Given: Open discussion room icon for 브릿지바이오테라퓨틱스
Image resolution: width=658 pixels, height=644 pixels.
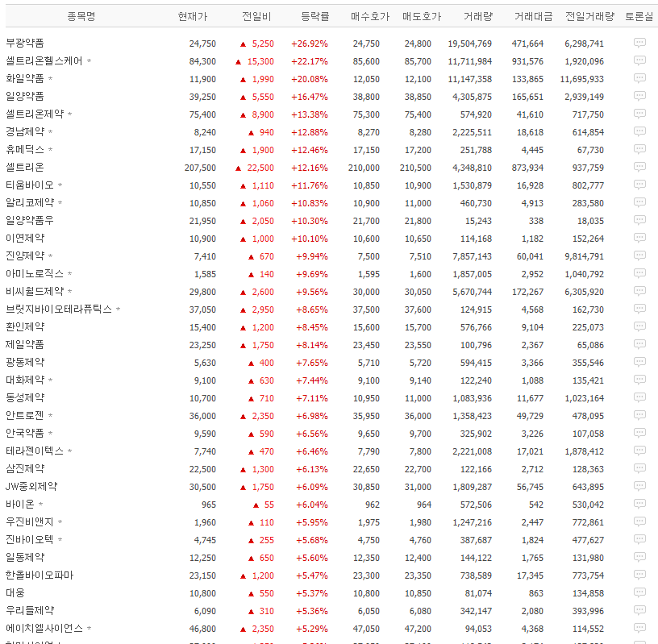Looking at the screenshot, I should pyautogui.click(x=639, y=309).
